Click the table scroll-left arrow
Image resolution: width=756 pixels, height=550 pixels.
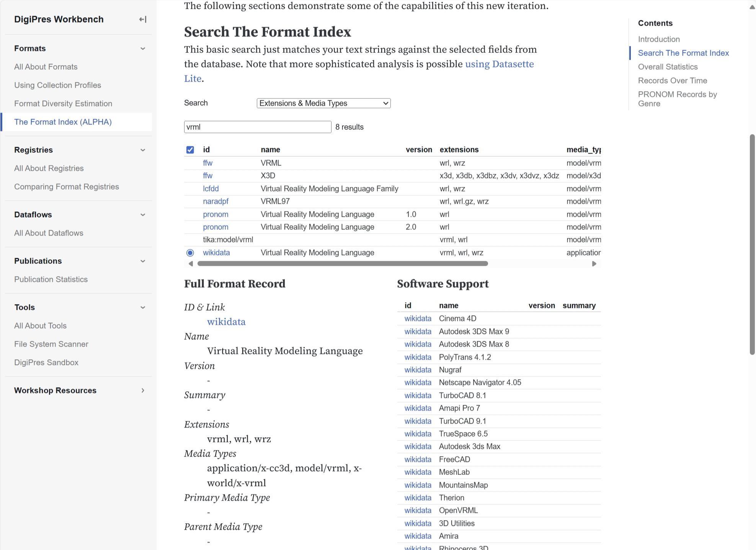tap(191, 264)
